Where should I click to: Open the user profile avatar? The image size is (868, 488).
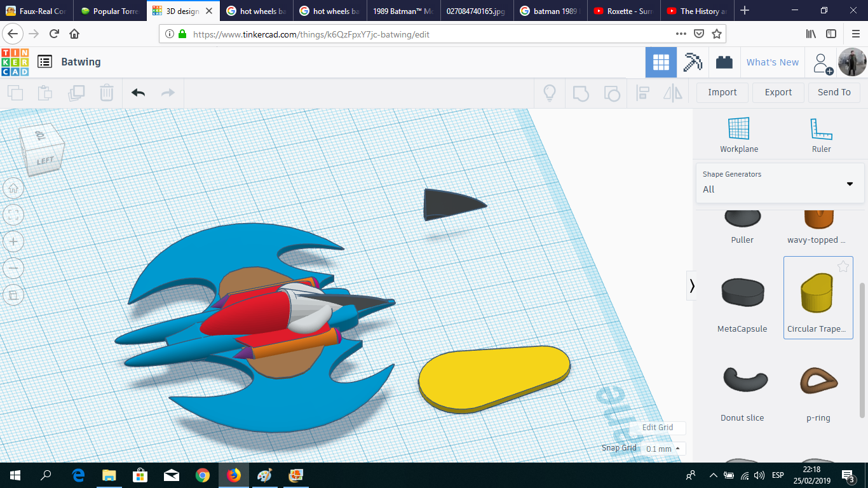(x=852, y=62)
